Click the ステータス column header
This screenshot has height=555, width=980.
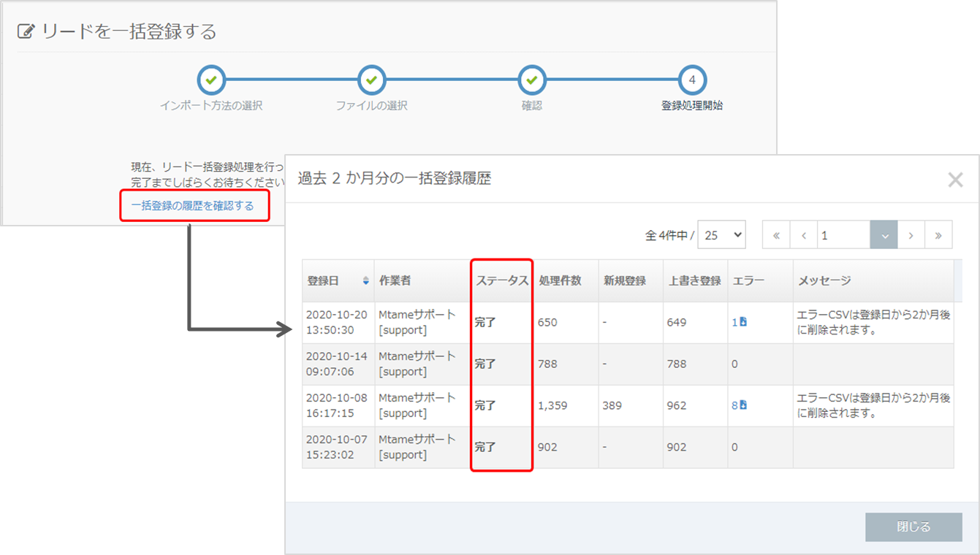click(x=502, y=280)
